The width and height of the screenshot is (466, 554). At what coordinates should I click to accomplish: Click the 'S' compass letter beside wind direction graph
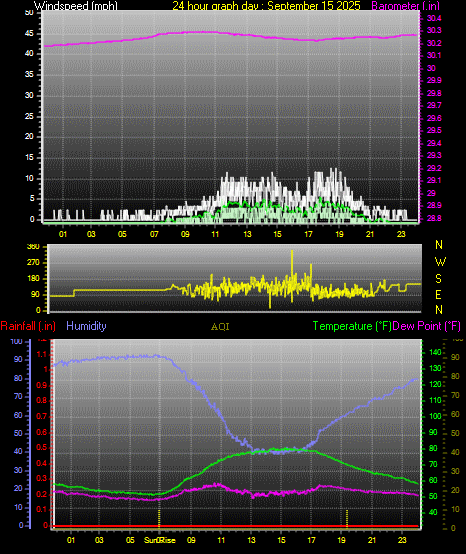pos(438,279)
